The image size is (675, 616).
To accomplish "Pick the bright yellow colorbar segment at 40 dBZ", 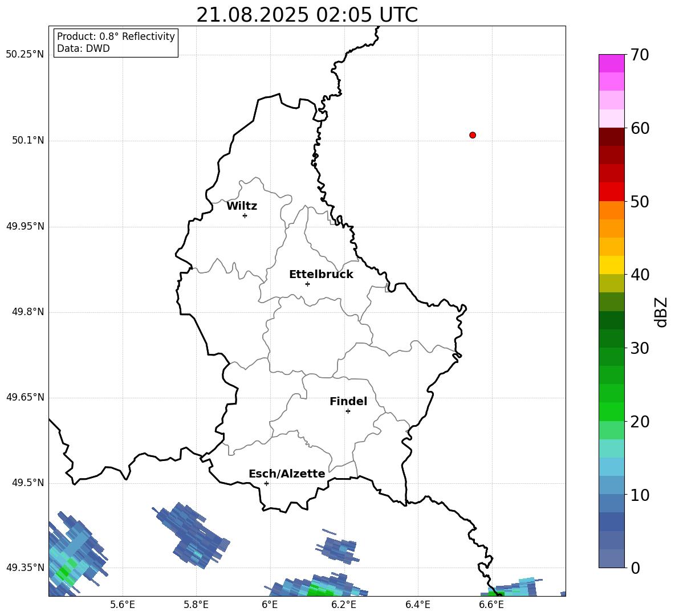I will pyautogui.click(x=611, y=265).
